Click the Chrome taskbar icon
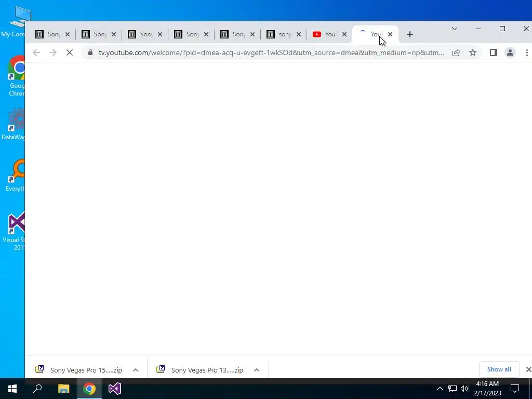The image size is (532, 399). [89, 389]
